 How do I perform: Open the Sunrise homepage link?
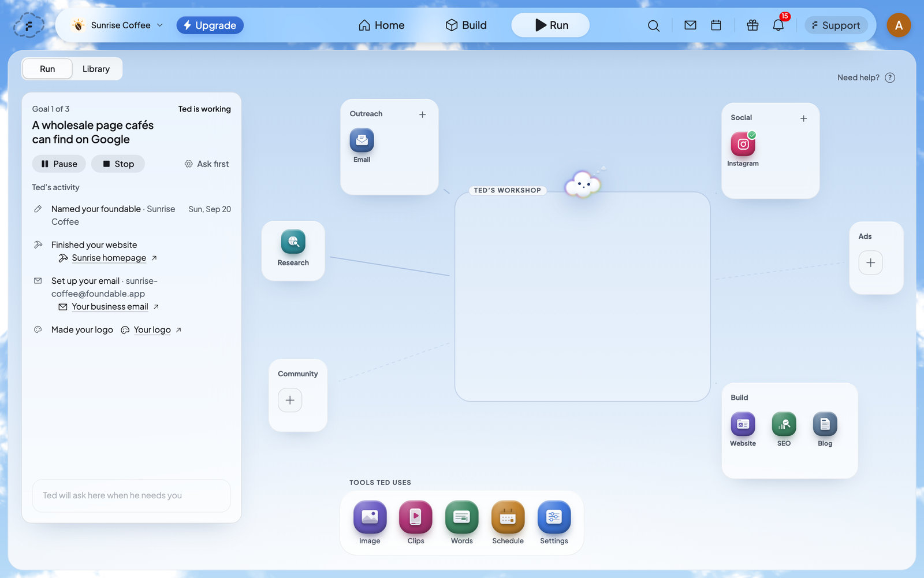click(x=109, y=258)
